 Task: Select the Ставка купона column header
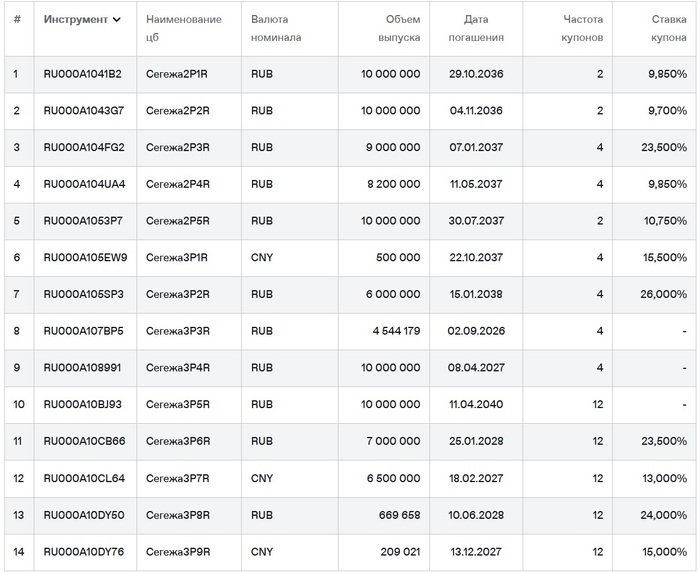coord(664,28)
